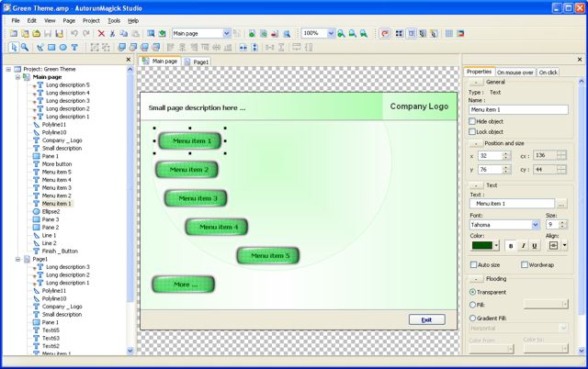This screenshot has height=369, width=588.
Task: Click the red refresh preview icon
Action: [384, 33]
